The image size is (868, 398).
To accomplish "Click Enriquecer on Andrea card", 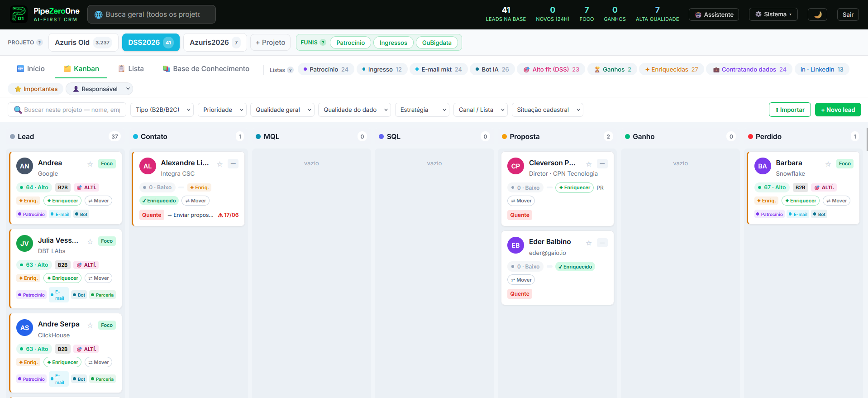I will (x=62, y=201).
